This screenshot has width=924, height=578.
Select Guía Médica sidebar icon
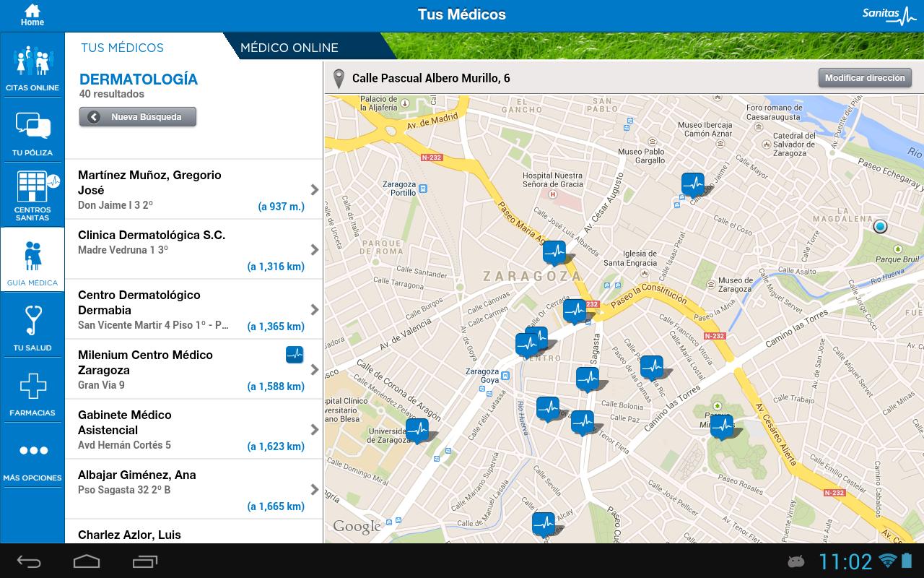click(32, 260)
